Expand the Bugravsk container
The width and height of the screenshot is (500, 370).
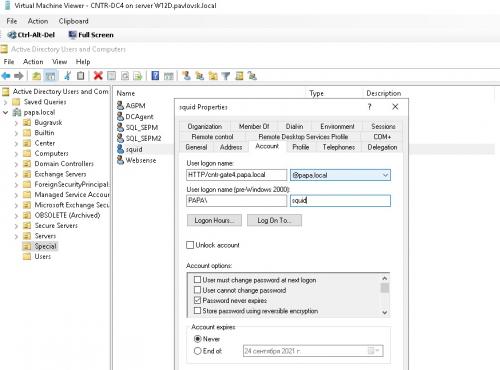click(16, 123)
